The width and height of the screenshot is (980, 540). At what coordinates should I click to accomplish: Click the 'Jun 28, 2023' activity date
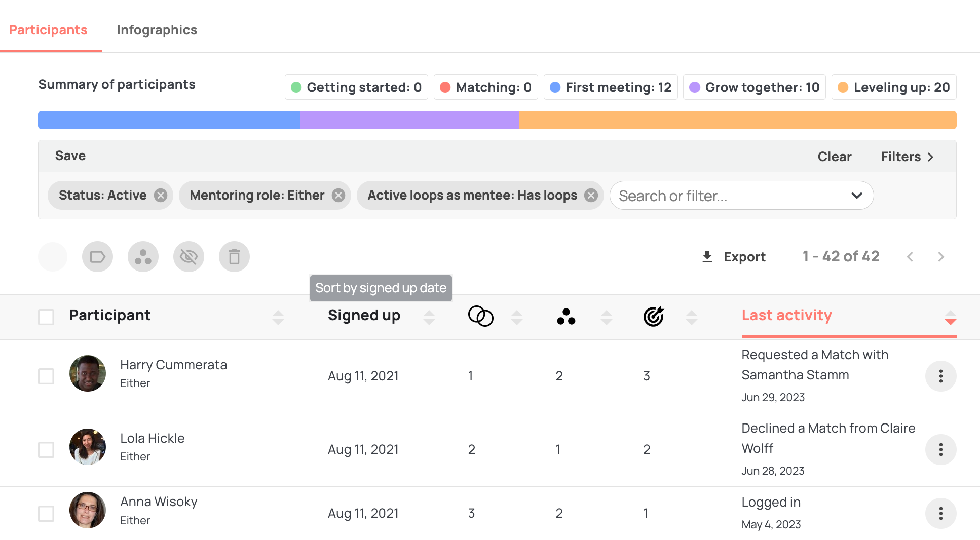tap(773, 471)
